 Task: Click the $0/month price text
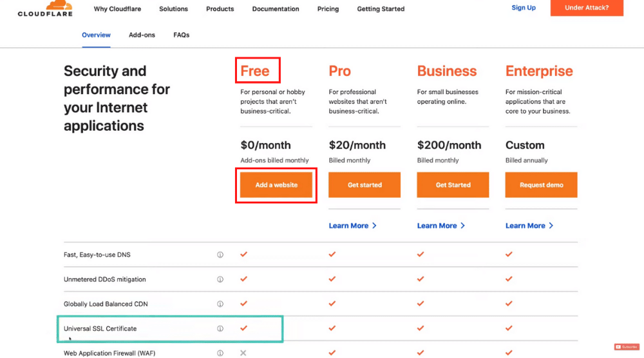click(x=266, y=146)
